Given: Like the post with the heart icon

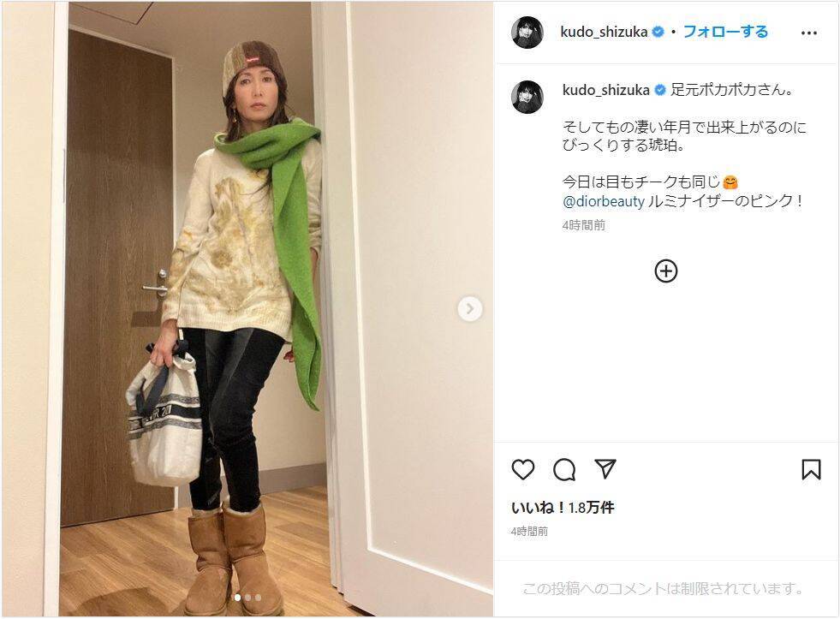Looking at the screenshot, I should pyautogui.click(x=523, y=470).
